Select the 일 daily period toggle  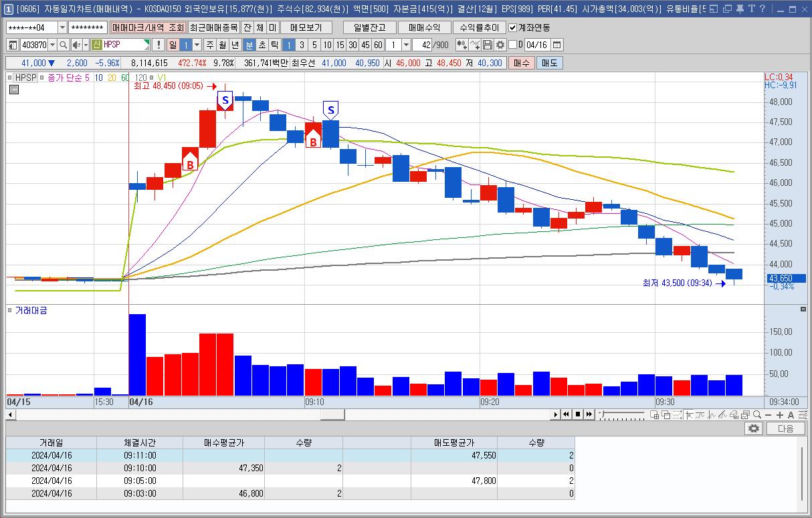point(173,45)
